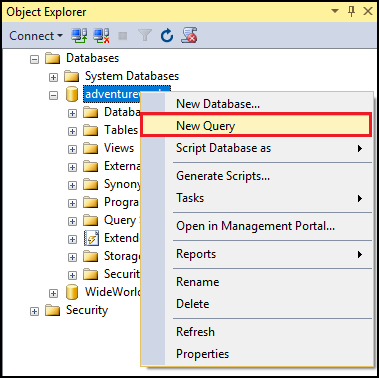Open the Object Explorer window position arrow
Viewport: 379px width, 378px height.
335,11
